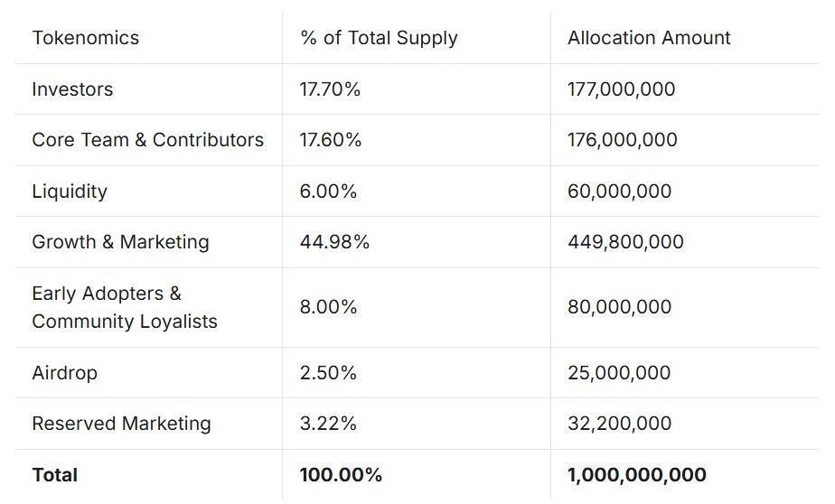The width and height of the screenshot is (835, 504).
Task: Select the "Reserved Marketing" row label
Action: pos(121,424)
